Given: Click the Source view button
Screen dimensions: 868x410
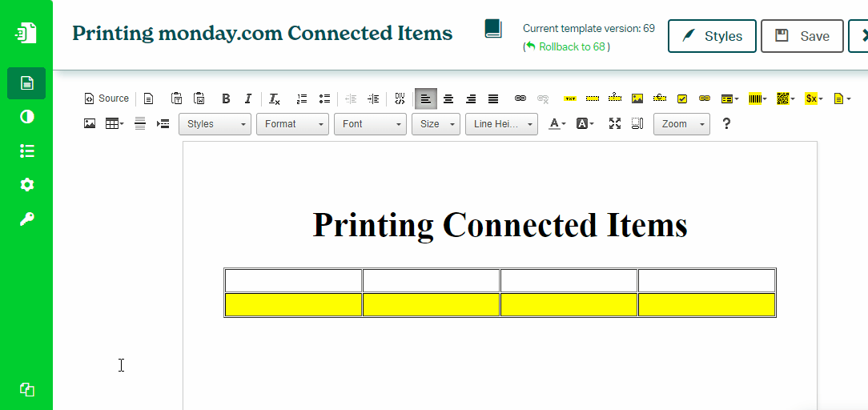Looking at the screenshot, I should tap(106, 98).
